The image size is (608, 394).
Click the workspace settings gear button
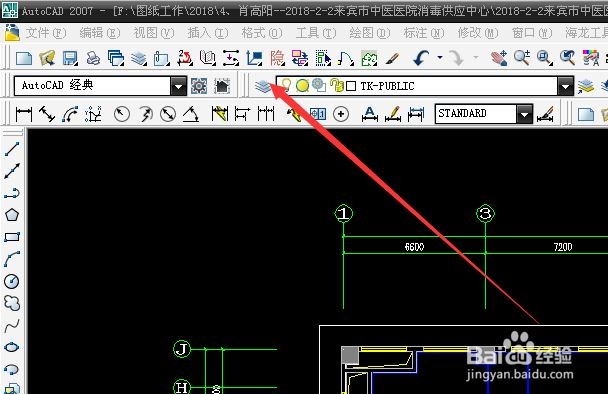coord(199,86)
